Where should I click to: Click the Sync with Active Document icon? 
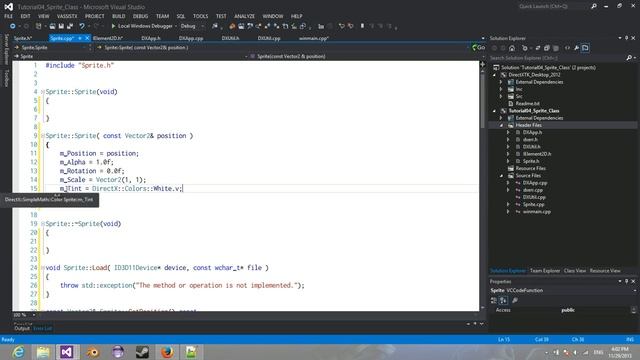pyautogui.click(x=538, y=48)
